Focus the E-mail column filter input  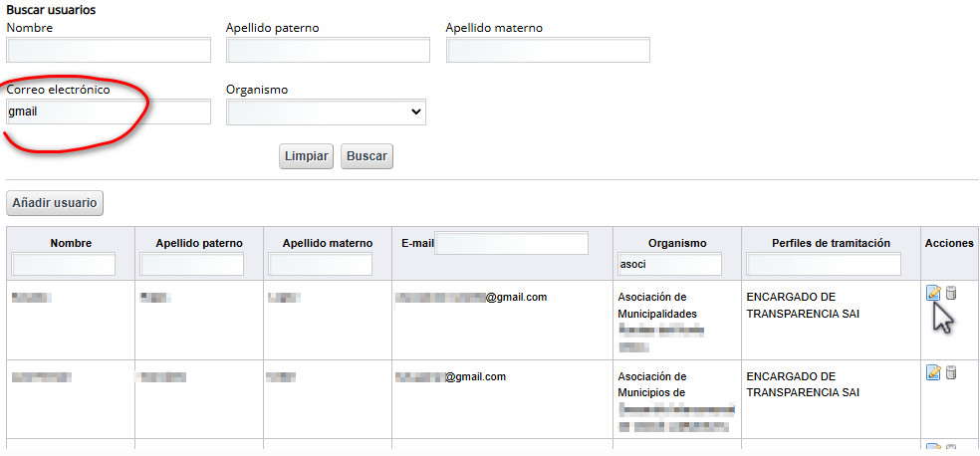coord(512,244)
